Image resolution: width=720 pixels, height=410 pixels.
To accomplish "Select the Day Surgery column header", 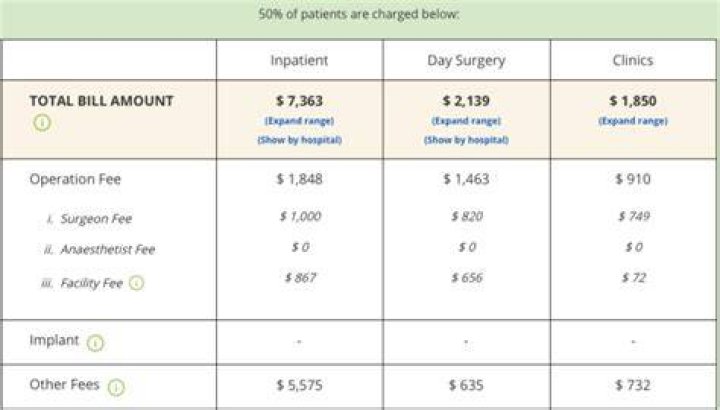I will point(466,60).
